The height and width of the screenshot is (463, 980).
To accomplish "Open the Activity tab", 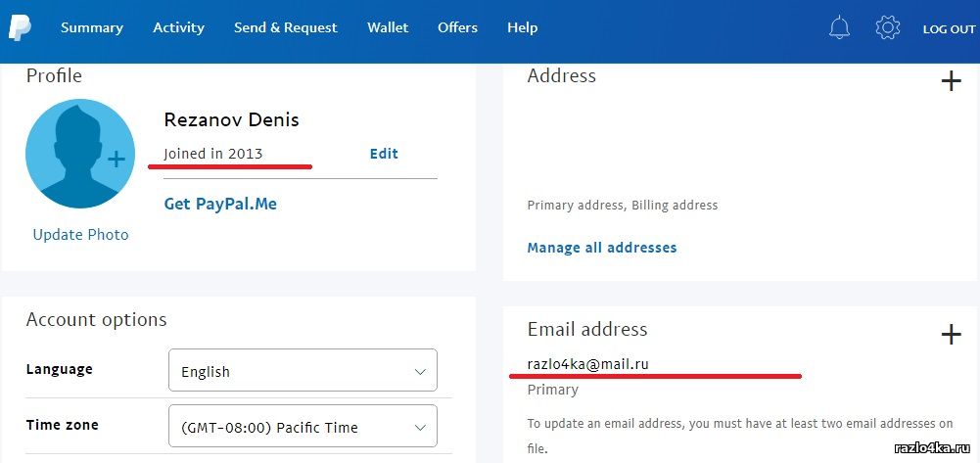I will [179, 28].
